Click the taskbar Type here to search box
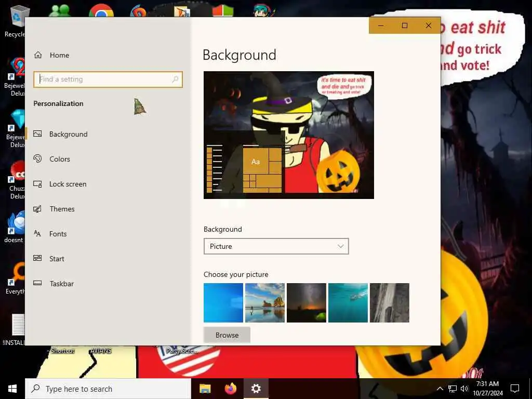Screen dimensions: 532x399 pos(108,389)
